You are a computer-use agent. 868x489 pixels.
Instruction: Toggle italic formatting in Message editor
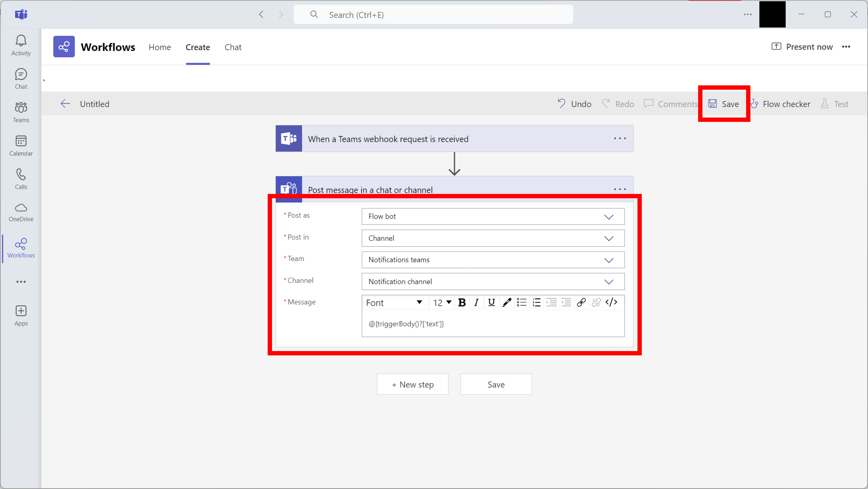tap(477, 302)
